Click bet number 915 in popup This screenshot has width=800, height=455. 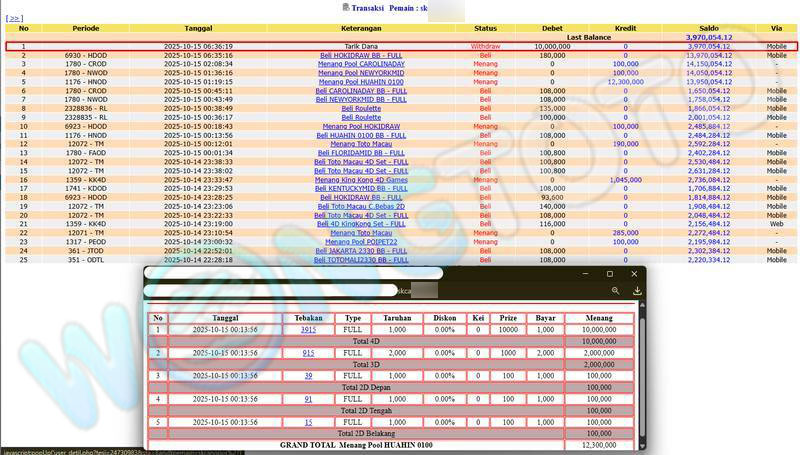click(x=308, y=352)
